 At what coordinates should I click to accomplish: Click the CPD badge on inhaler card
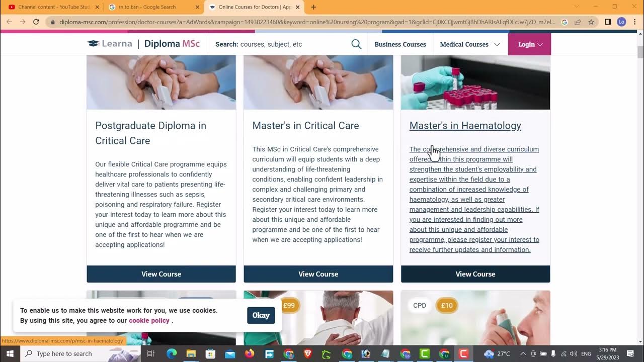point(420,305)
